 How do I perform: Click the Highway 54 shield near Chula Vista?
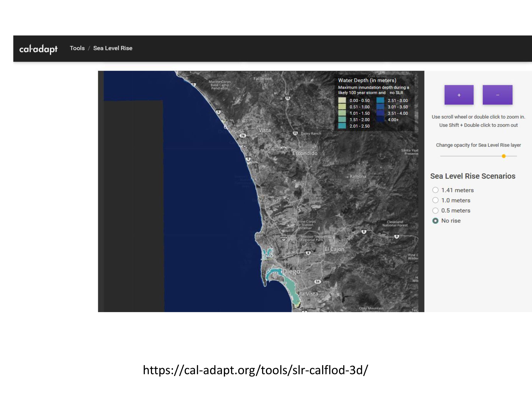point(318,282)
